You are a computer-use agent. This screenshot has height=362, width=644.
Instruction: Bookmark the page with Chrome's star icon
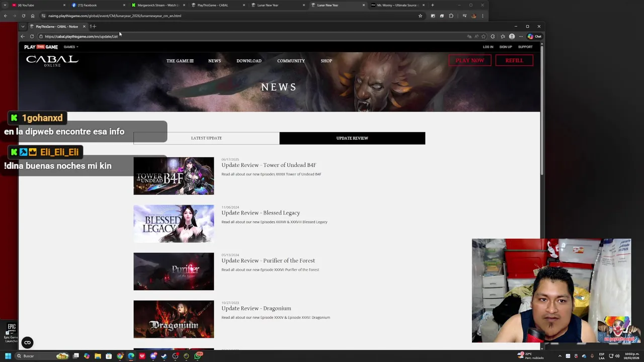[420, 16]
